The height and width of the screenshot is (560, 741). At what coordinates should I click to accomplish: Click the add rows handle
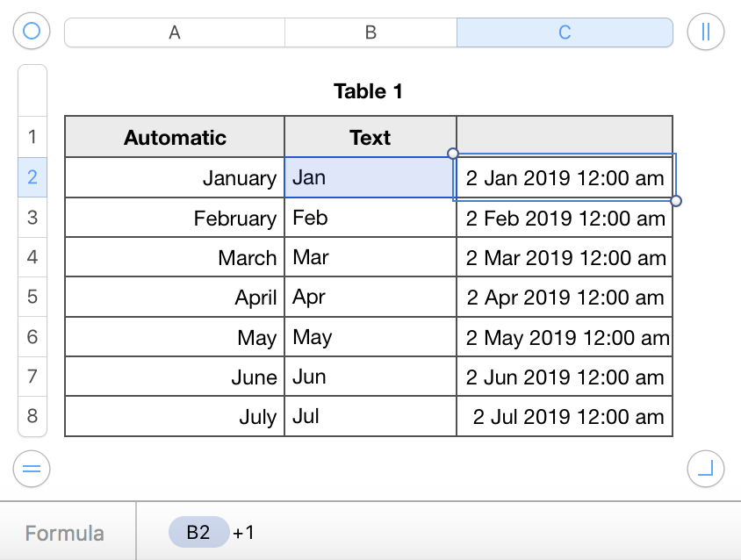click(32, 470)
